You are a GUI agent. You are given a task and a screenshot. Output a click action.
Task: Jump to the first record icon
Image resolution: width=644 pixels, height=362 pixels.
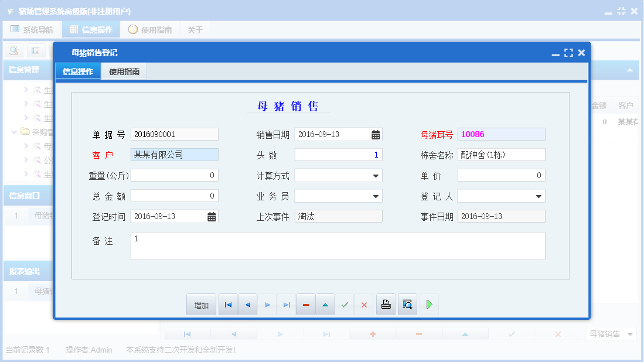coord(228,304)
